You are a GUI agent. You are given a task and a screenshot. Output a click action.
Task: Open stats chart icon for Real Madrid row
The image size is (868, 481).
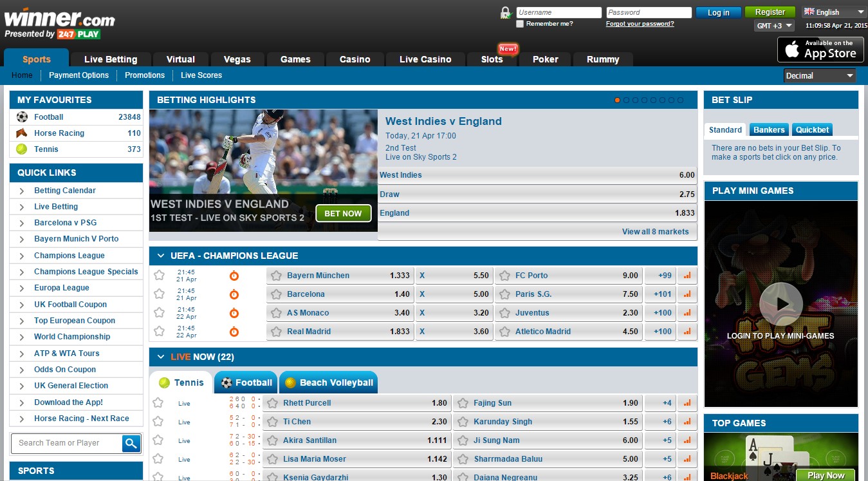(x=687, y=332)
